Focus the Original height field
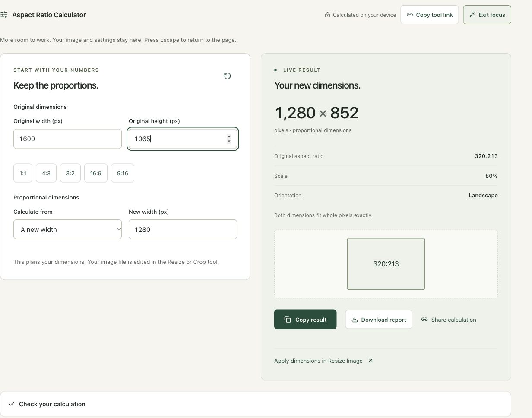 coord(183,139)
